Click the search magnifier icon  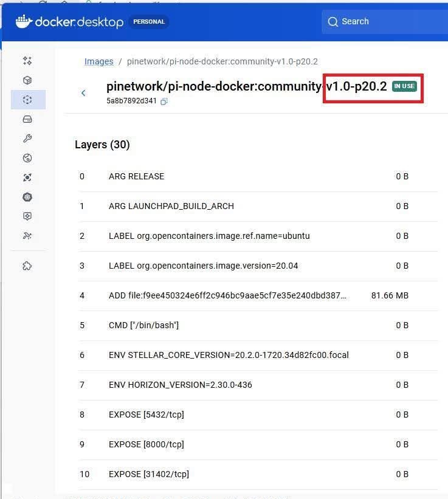(333, 22)
